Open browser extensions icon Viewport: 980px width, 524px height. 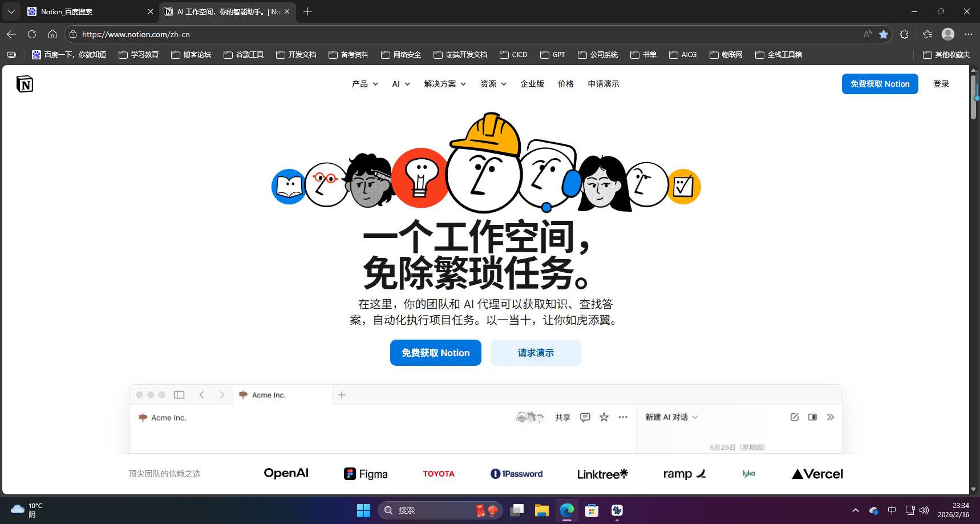pos(904,34)
